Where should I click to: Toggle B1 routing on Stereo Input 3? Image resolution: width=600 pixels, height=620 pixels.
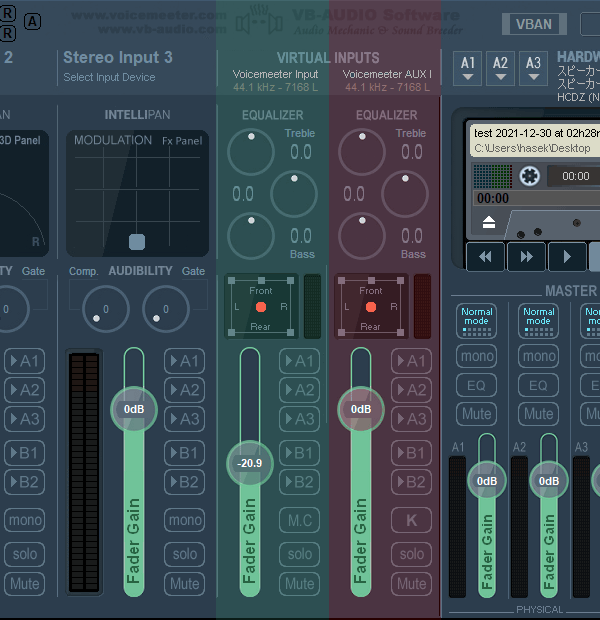tap(184, 453)
